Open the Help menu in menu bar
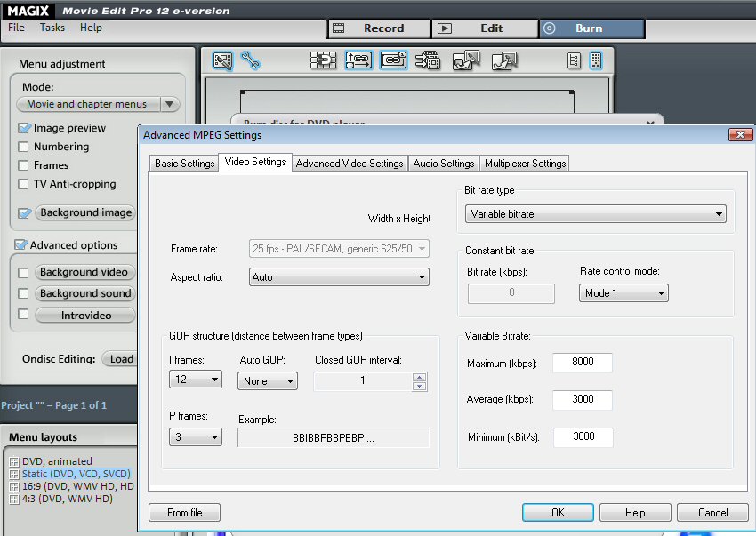Viewport: 756px width, 536px height. tap(91, 28)
